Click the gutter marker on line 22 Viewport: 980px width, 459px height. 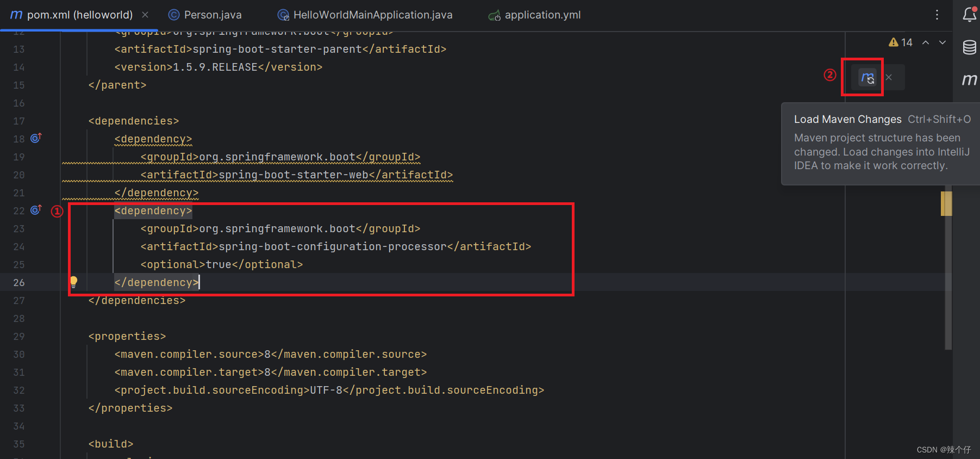36,210
